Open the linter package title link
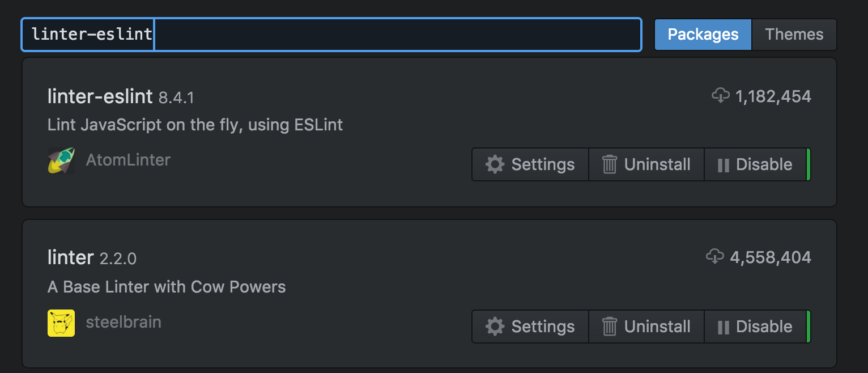Image resolution: width=868 pixels, height=373 pixels. pyautogui.click(x=71, y=258)
